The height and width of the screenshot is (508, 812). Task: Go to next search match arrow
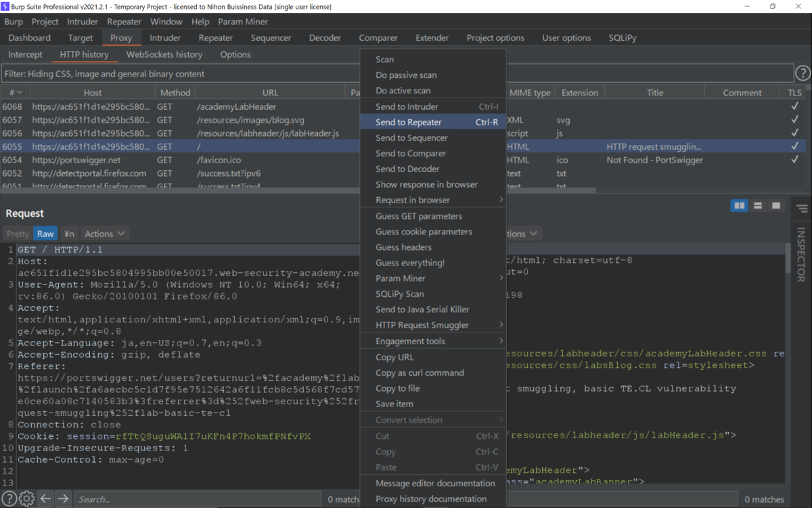click(63, 499)
